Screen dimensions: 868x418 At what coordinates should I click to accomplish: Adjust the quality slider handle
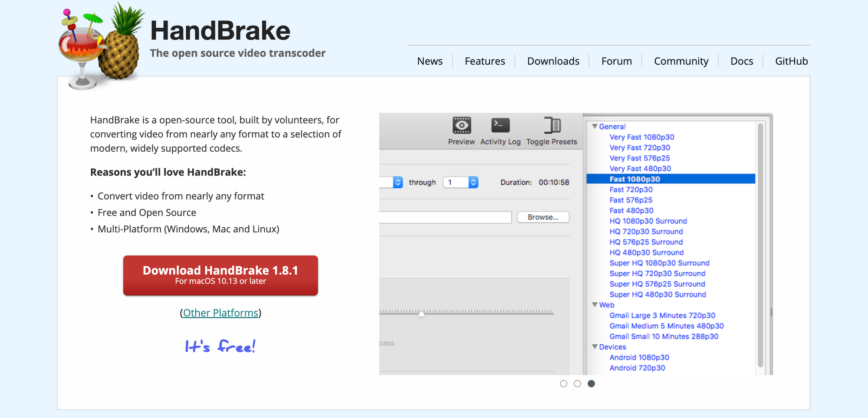[x=421, y=315]
